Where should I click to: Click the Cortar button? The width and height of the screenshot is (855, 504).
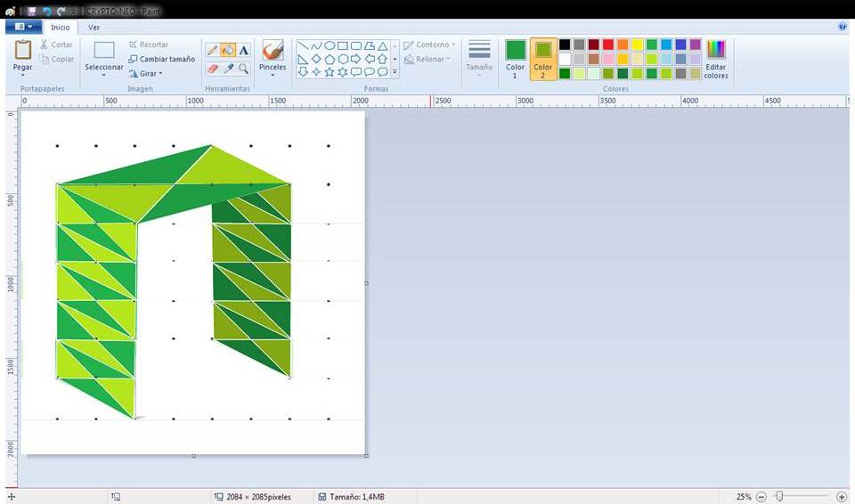(x=56, y=45)
